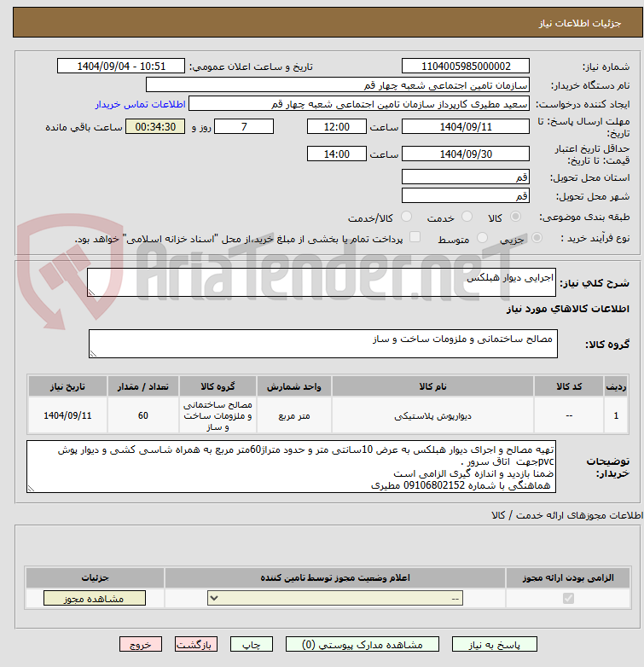
Task: Open the اطلاعات تماس خریدار link
Action: pos(141,104)
